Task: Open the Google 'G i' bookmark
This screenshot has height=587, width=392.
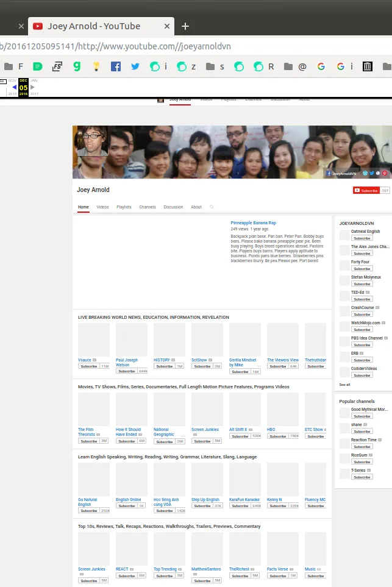Action: (x=344, y=66)
